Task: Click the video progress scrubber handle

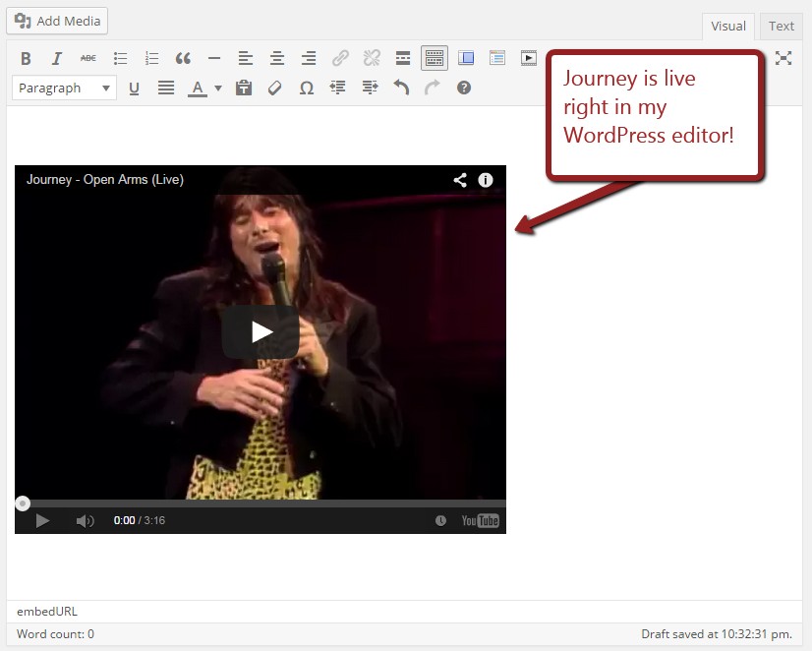Action: coord(23,503)
